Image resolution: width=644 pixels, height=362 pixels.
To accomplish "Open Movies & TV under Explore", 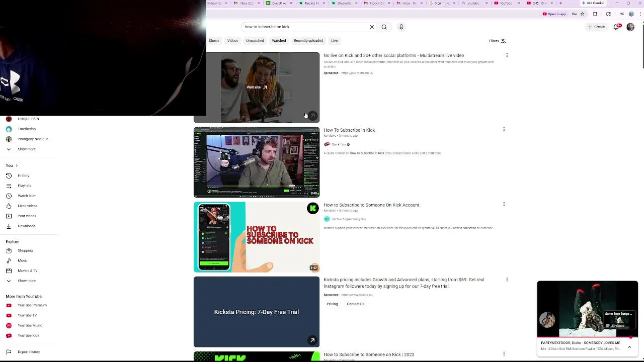I will point(29,270).
